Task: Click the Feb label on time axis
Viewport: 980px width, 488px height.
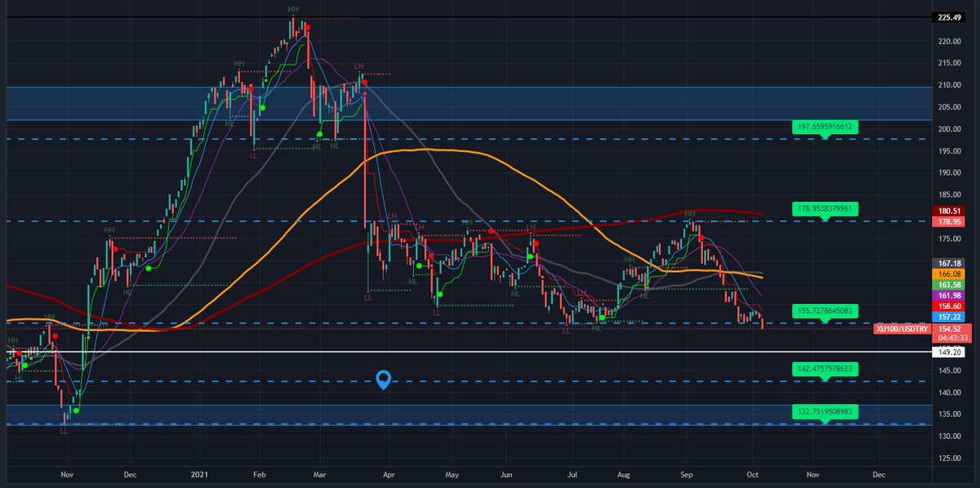Action: (260, 473)
